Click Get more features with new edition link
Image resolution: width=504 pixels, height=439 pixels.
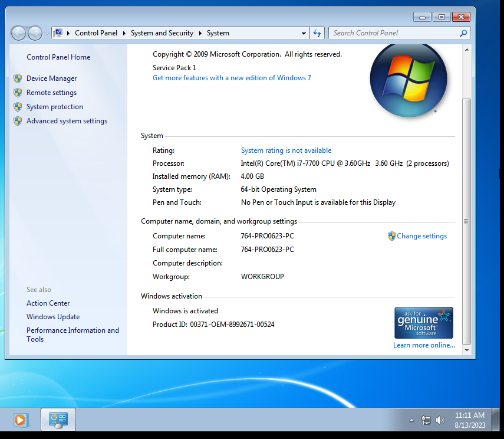point(232,78)
